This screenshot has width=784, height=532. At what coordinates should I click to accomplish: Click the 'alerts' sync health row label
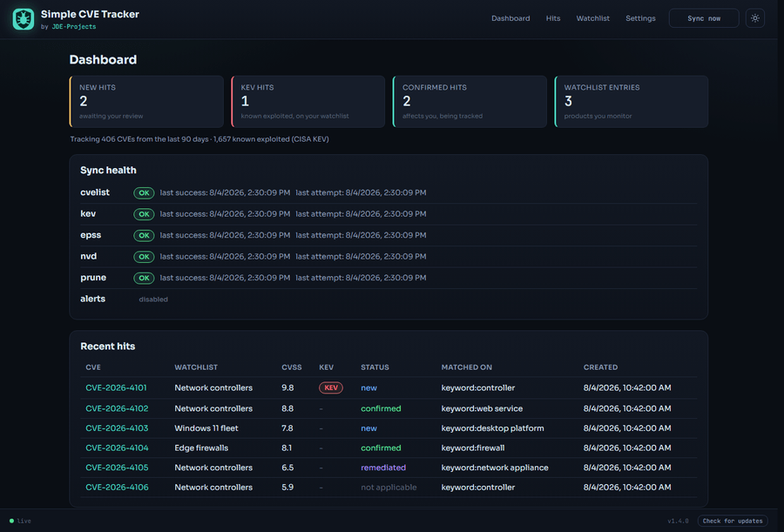tap(92, 299)
